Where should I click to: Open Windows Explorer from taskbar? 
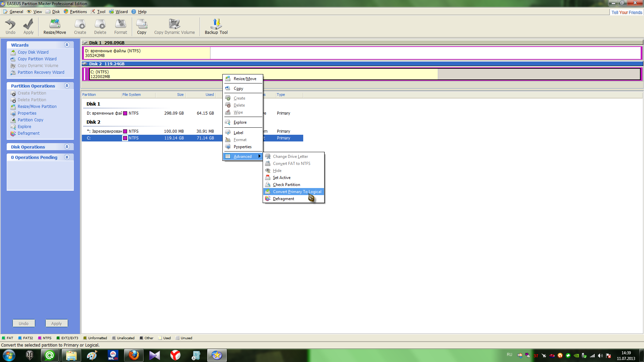[x=71, y=355]
